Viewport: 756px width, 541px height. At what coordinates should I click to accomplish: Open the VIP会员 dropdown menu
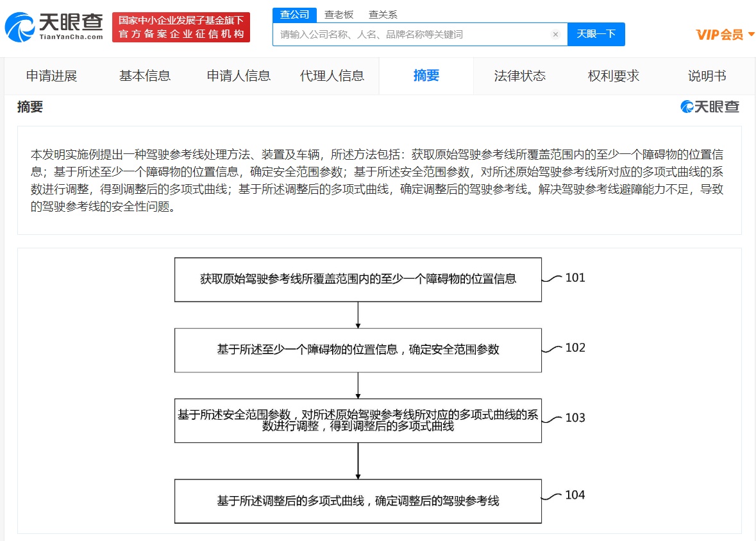[x=725, y=35]
